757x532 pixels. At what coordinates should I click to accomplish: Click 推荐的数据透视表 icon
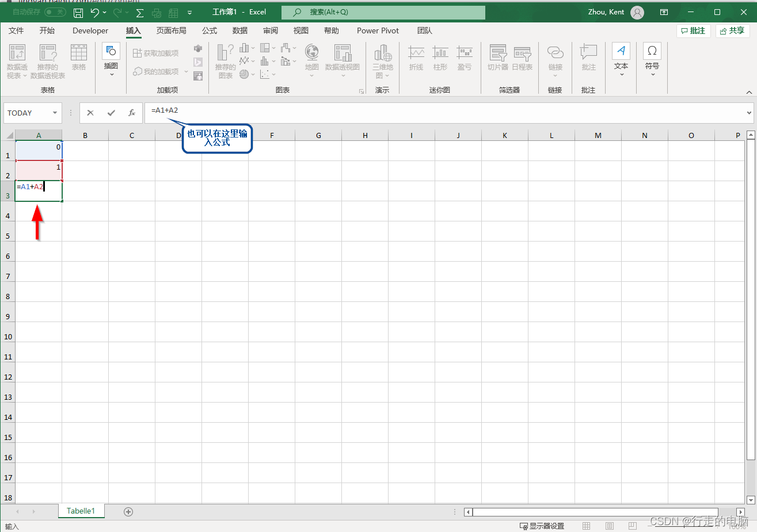[x=48, y=53]
